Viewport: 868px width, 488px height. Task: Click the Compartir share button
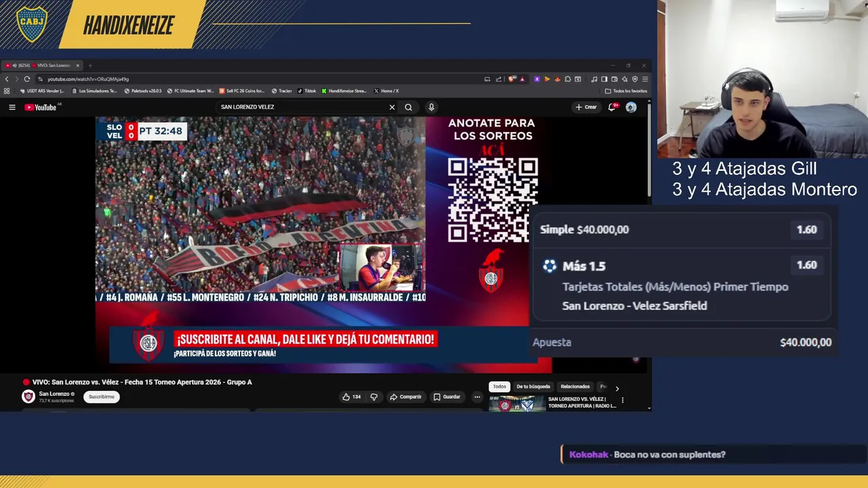coord(406,397)
